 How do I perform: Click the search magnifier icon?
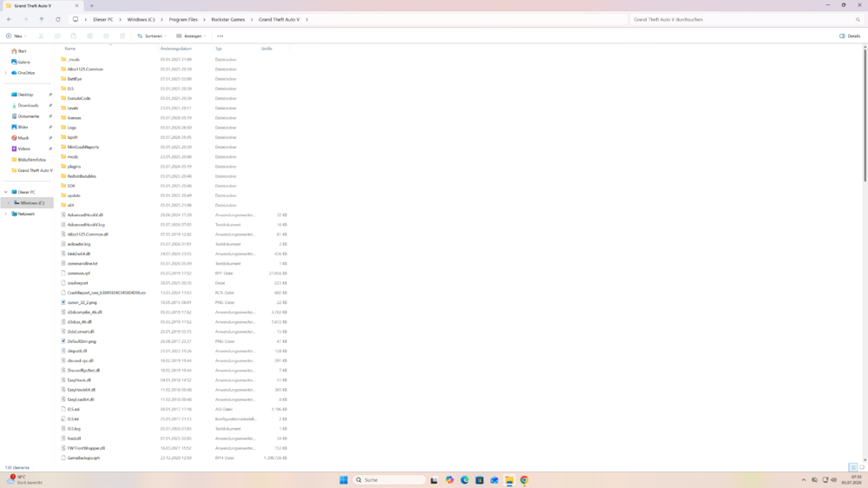(858, 19)
